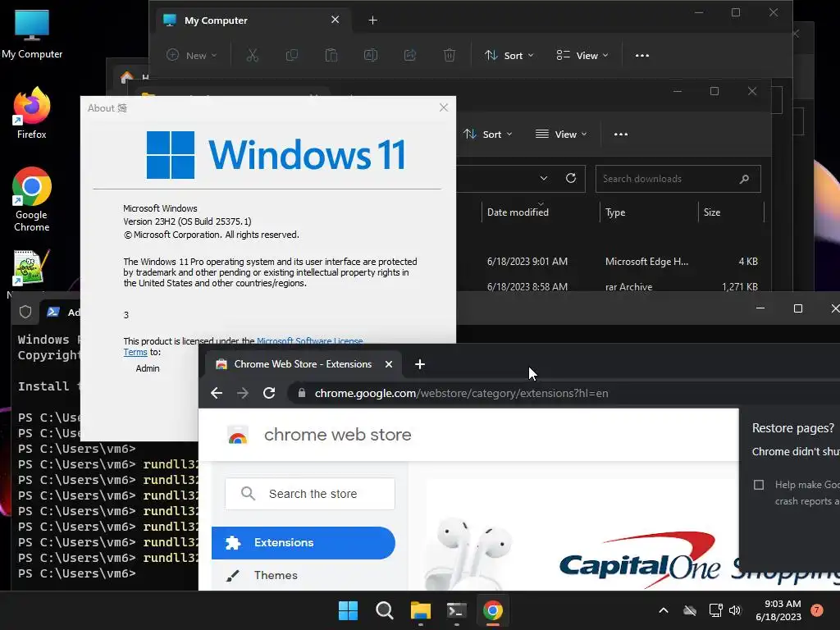The image size is (840, 630).
Task: Open the Notepad++ desktop shortcut
Action: click(30, 268)
